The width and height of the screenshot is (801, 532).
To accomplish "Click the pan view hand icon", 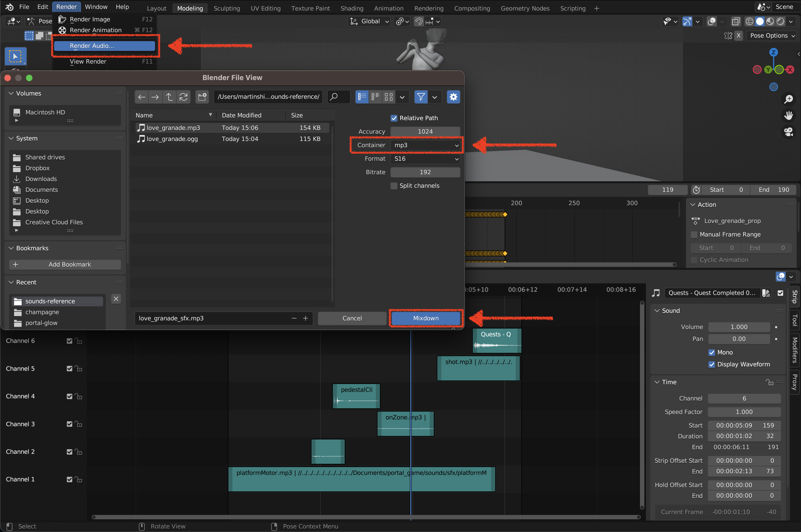I will [789, 115].
